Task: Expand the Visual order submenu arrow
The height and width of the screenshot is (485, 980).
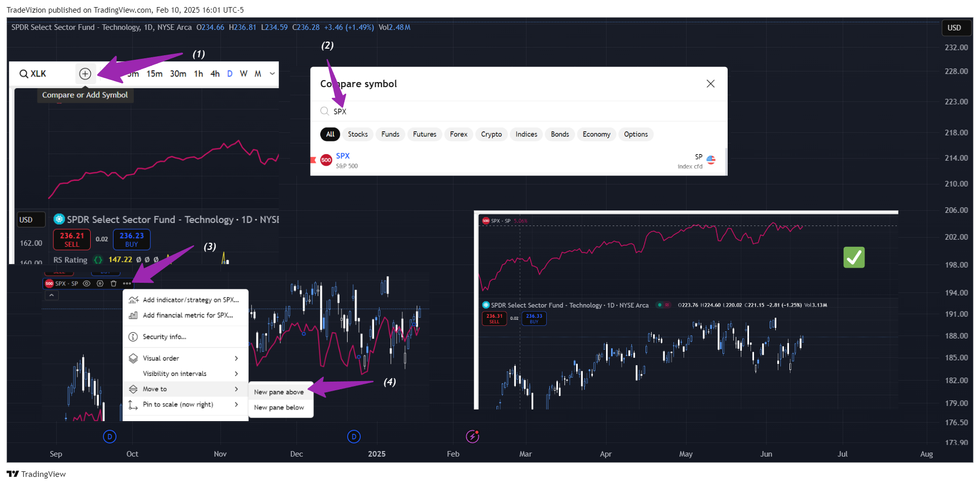Action: (237, 358)
